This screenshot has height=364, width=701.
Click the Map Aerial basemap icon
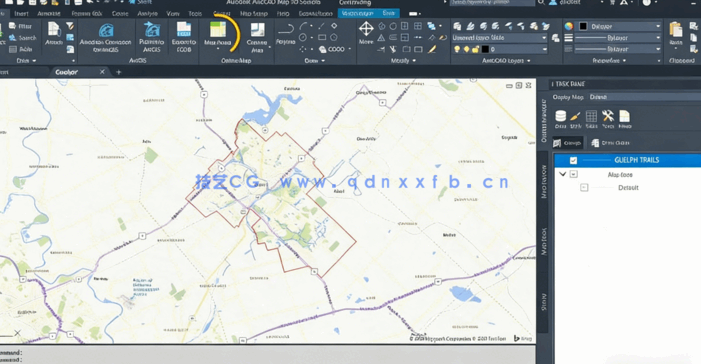point(218,30)
